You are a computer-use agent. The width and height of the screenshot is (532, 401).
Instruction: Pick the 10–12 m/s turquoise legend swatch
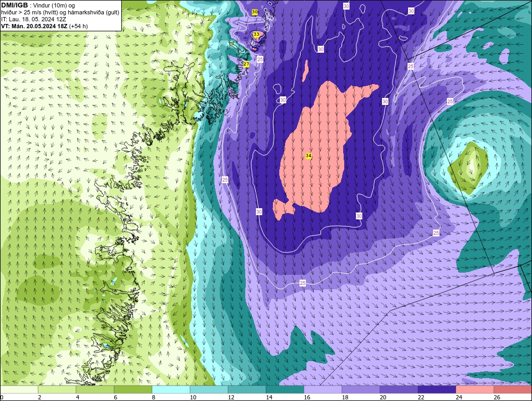coord(209,389)
